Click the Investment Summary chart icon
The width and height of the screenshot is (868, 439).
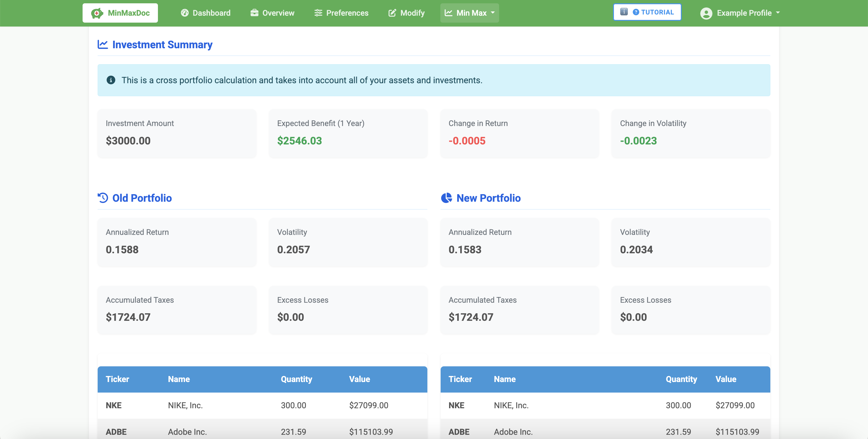pyautogui.click(x=102, y=44)
